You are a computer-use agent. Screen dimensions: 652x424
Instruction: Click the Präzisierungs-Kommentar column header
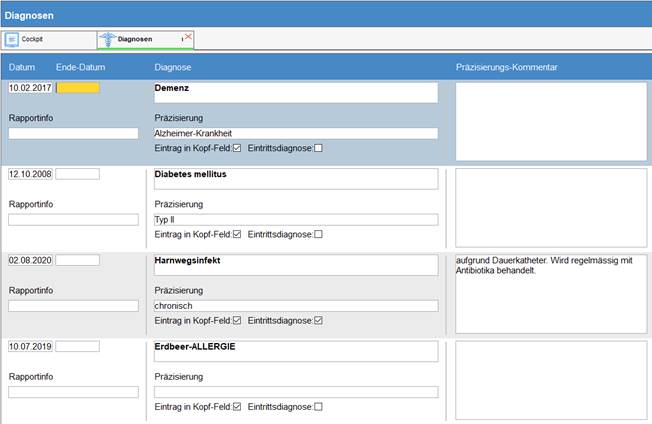(506, 67)
